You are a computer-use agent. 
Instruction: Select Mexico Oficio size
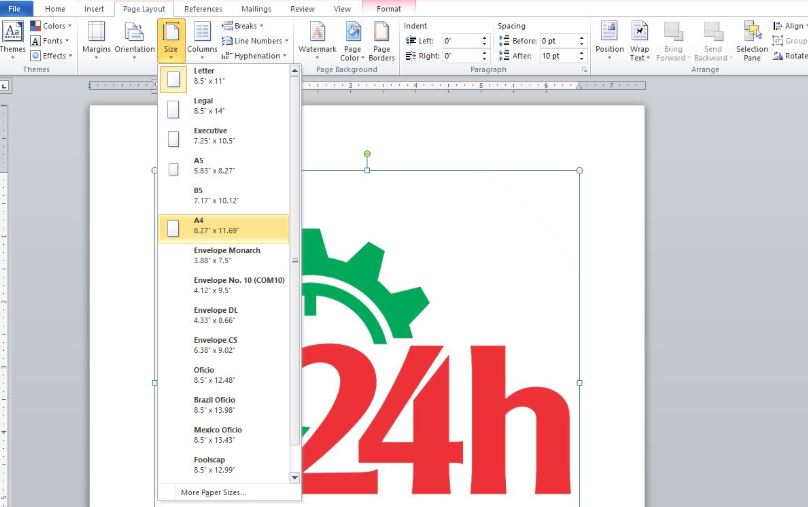coord(224,437)
